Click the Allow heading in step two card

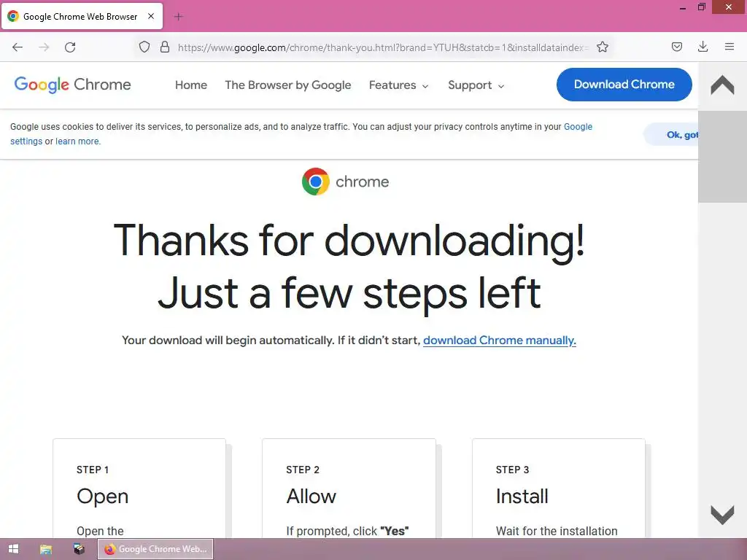pyautogui.click(x=311, y=496)
